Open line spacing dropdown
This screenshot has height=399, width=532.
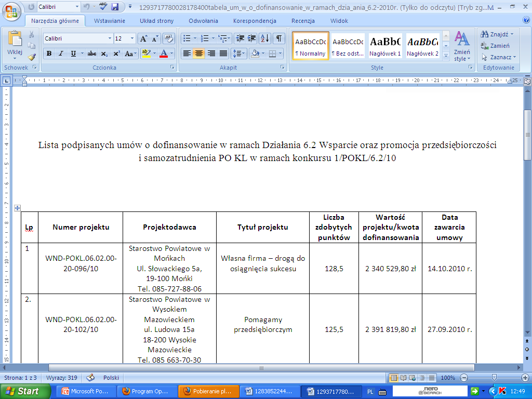tap(238, 54)
